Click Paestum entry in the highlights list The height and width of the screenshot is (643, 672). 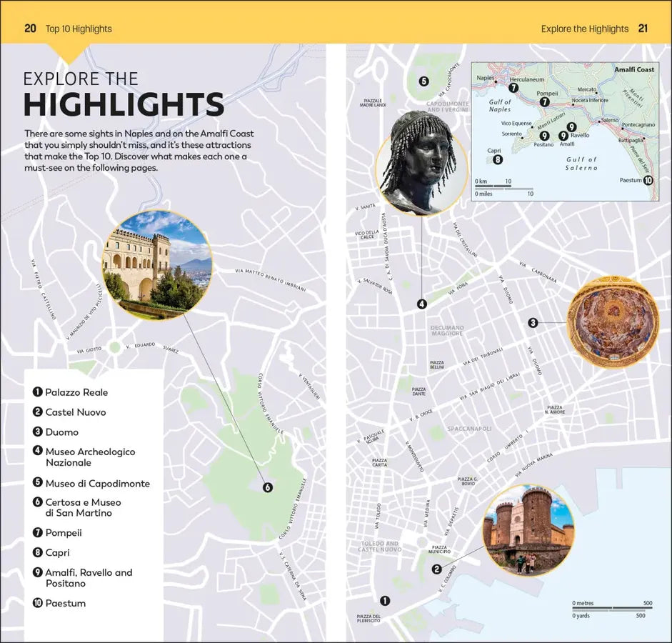[65, 604]
